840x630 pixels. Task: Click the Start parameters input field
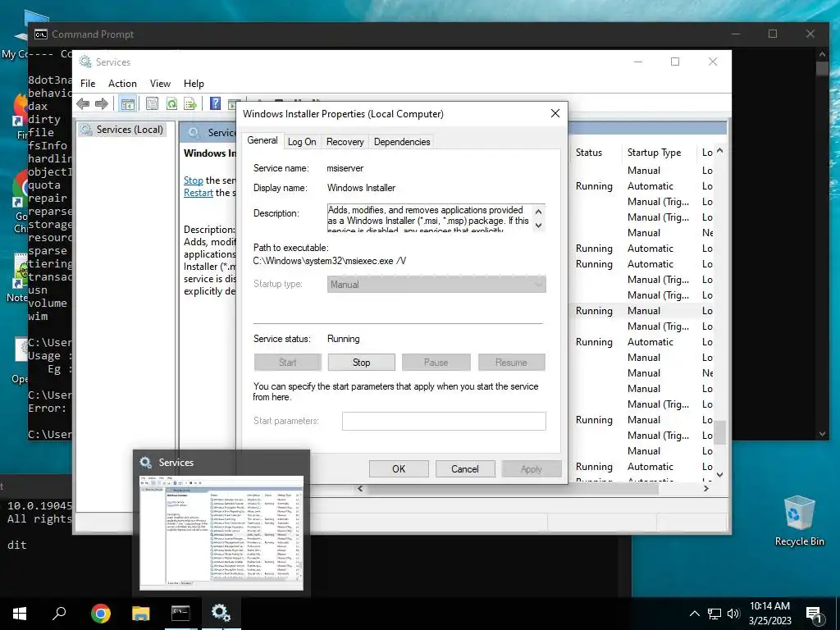pos(444,421)
